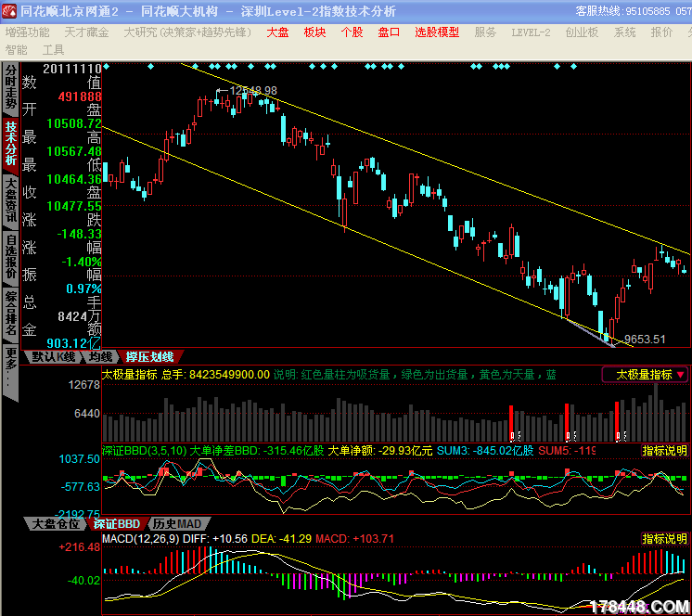Click the 12648.98 high price label
This screenshot has height=616, width=692.
[253, 91]
